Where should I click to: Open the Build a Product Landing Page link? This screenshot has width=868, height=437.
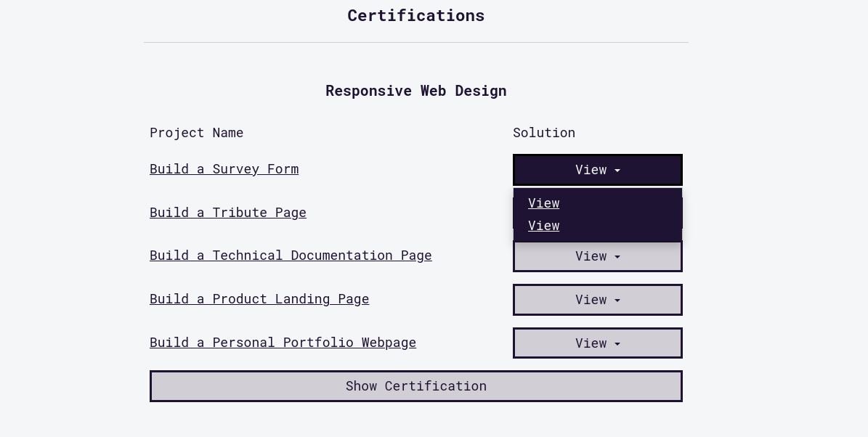259,299
